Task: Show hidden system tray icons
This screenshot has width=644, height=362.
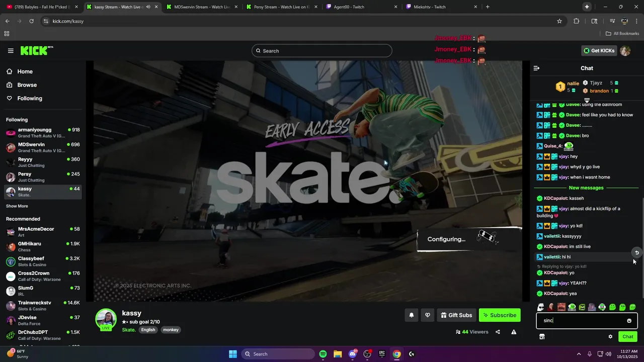Action: 579,354
